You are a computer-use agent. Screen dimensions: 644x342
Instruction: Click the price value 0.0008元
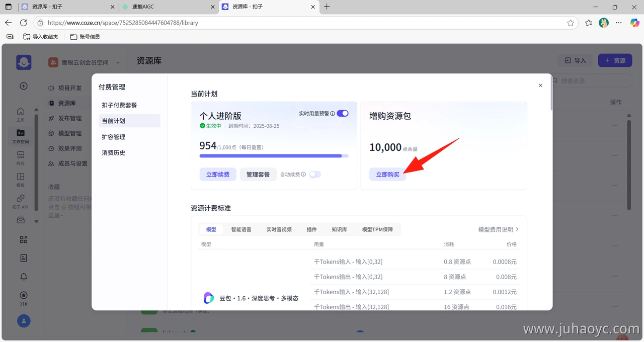click(x=505, y=262)
